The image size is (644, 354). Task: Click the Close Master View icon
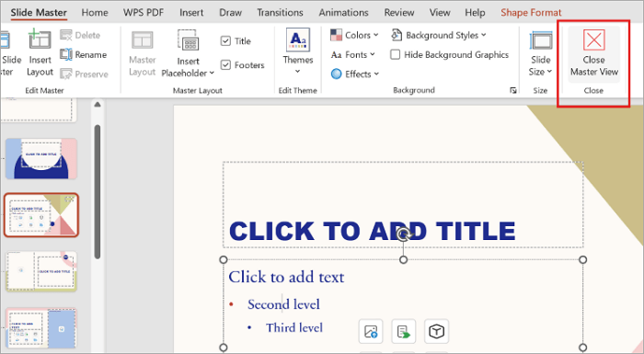594,40
